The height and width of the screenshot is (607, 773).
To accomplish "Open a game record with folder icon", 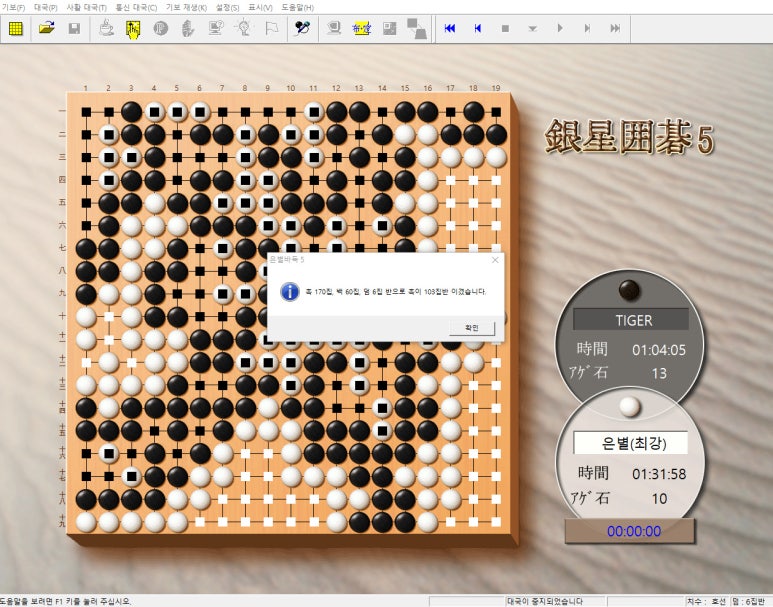I will coord(46,29).
